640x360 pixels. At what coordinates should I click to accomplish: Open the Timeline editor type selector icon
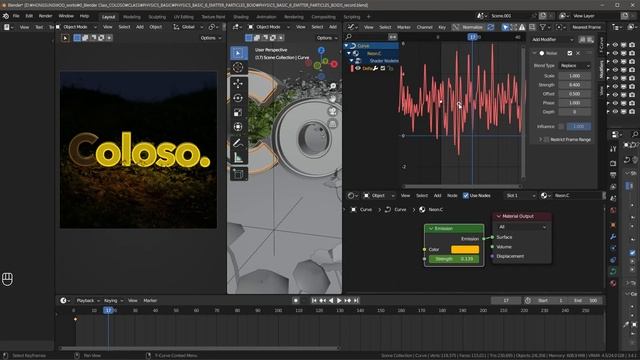click(x=64, y=300)
